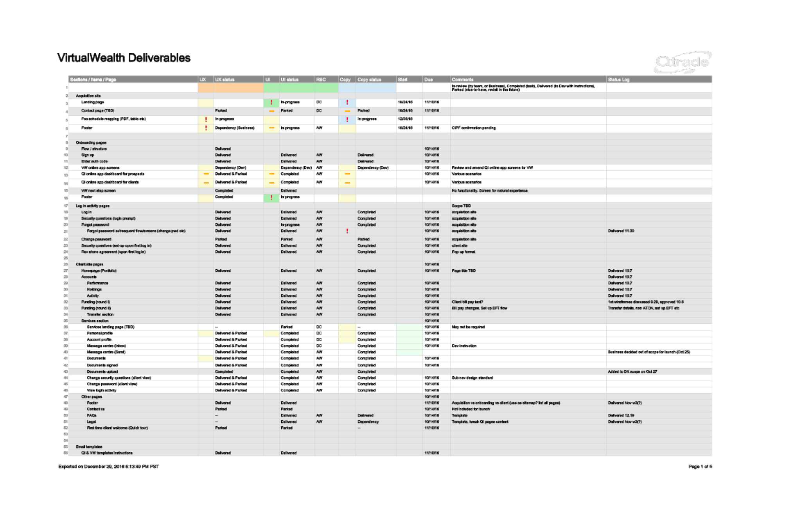Click the red exclamation in Landing page Copy column
Screen dimensions: 812x523
click(x=347, y=103)
